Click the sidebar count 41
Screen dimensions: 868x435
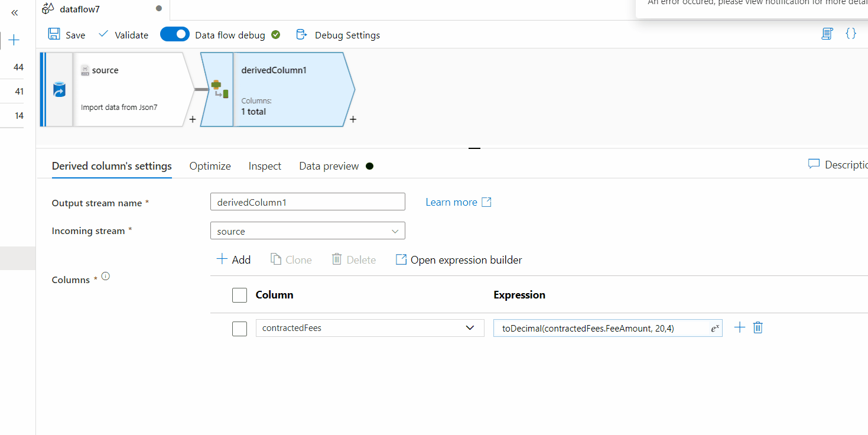point(19,92)
